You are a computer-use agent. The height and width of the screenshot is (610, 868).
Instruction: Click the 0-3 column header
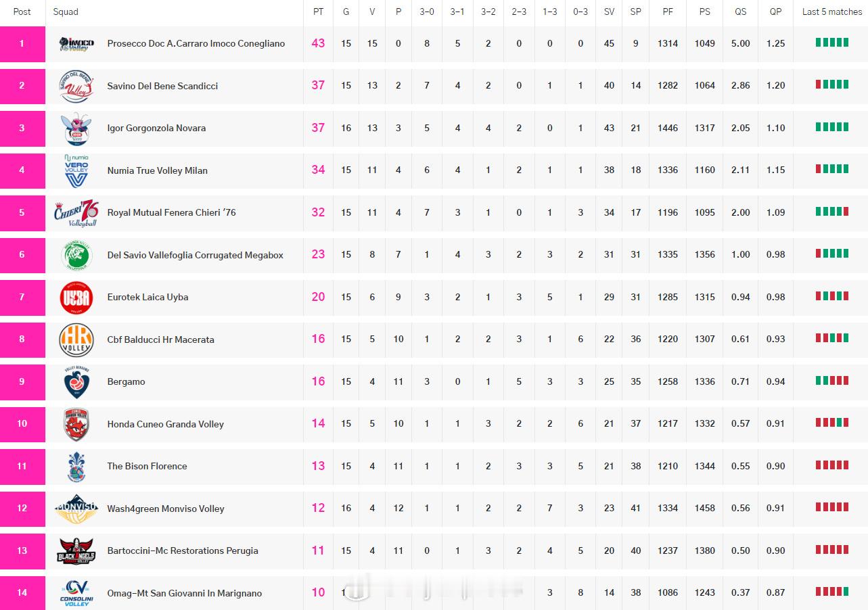[x=580, y=11]
